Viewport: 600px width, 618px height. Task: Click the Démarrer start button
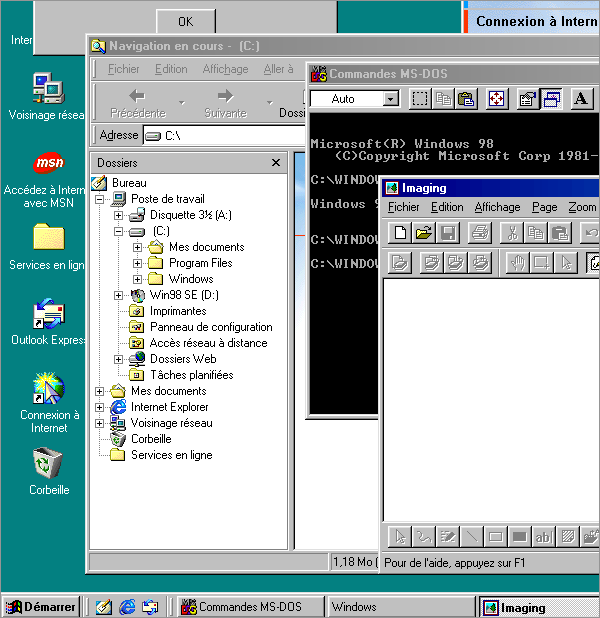point(40,607)
